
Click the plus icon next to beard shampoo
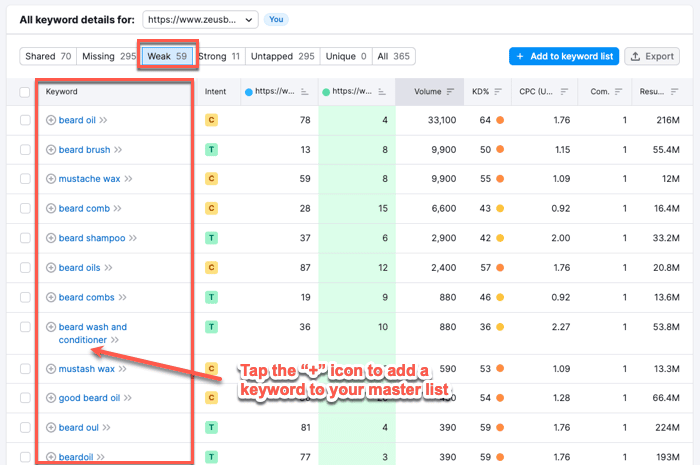click(x=51, y=238)
